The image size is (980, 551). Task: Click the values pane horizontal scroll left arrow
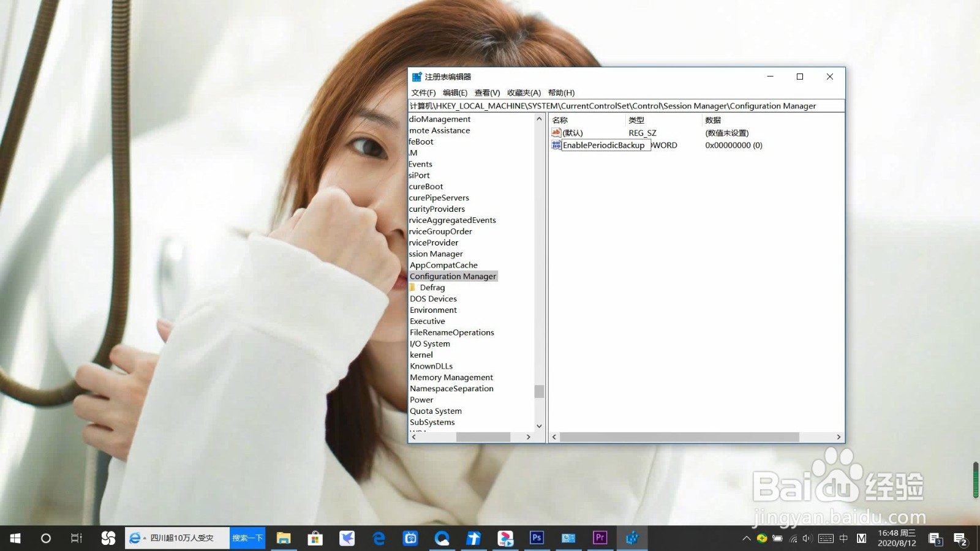pyautogui.click(x=554, y=437)
